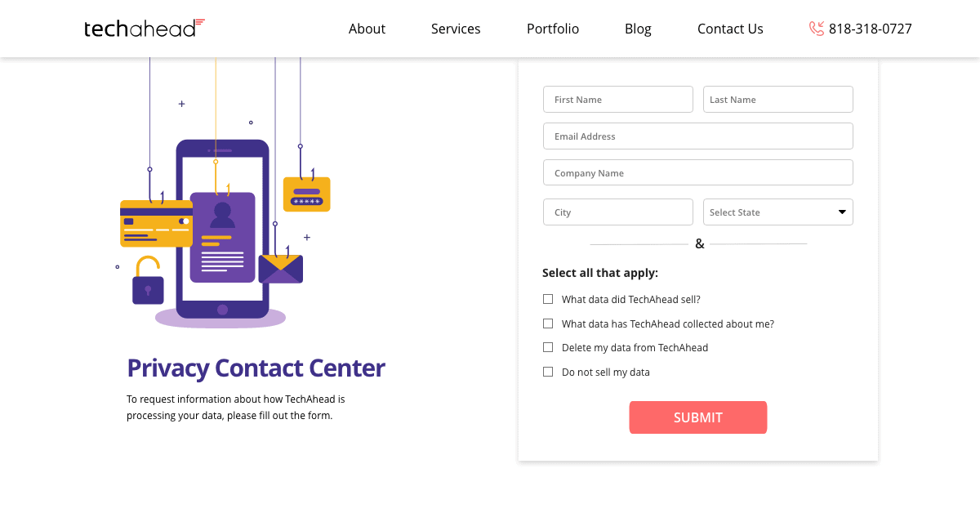
Task: Click the purple ID profile card illustration
Action: (222, 237)
